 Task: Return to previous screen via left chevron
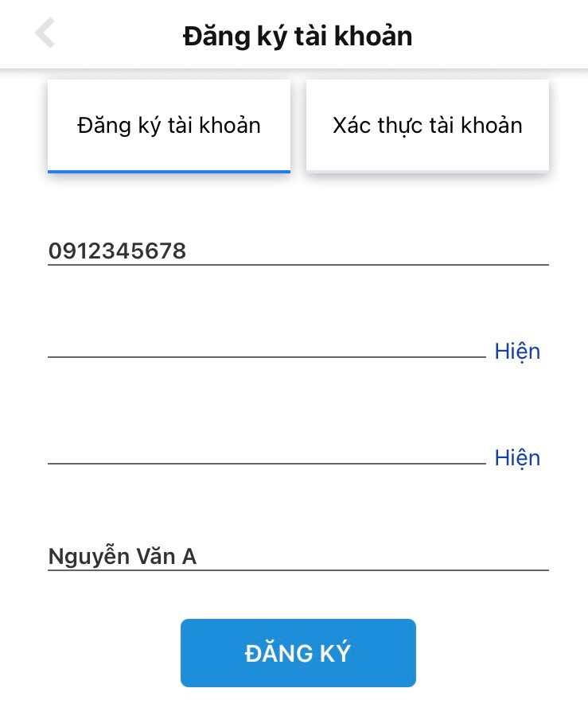click(45, 34)
